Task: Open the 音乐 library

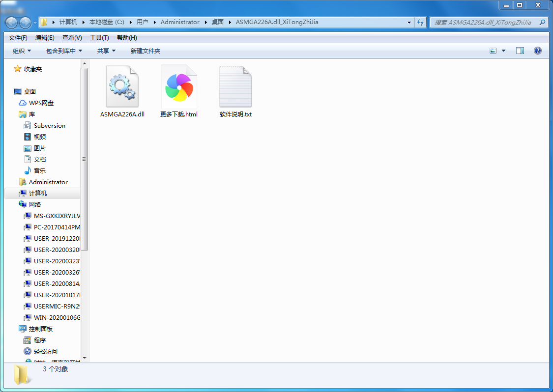Action: [x=40, y=170]
